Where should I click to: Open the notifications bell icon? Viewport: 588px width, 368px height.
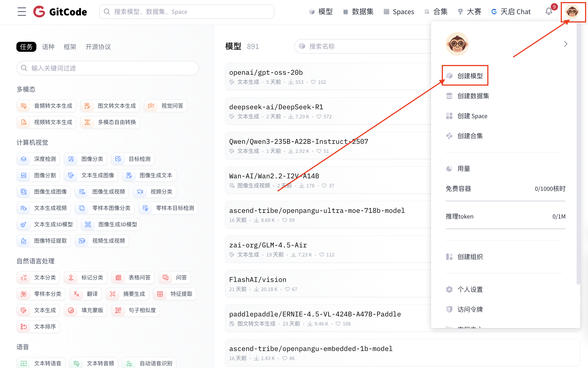tap(548, 12)
